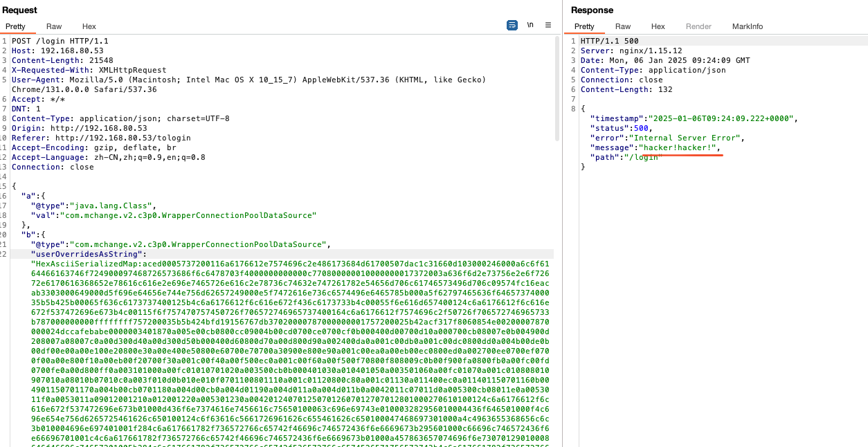This screenshot has height=447, width=868.
Task: Click the 'POST /login HTTP/1.1' request line
Action: (x=60, y=41)
